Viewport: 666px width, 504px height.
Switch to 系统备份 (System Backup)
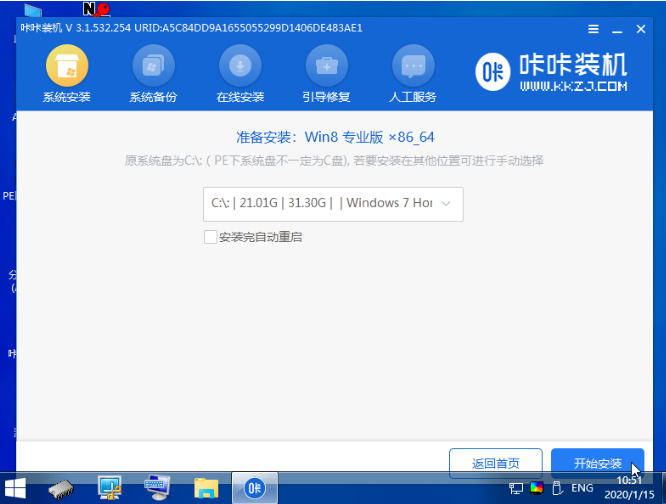point(153,75)
